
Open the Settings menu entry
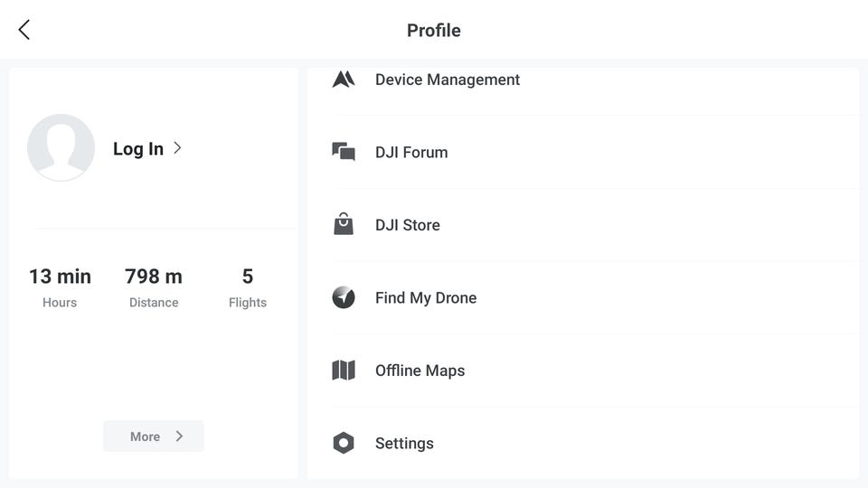[595, 443]
